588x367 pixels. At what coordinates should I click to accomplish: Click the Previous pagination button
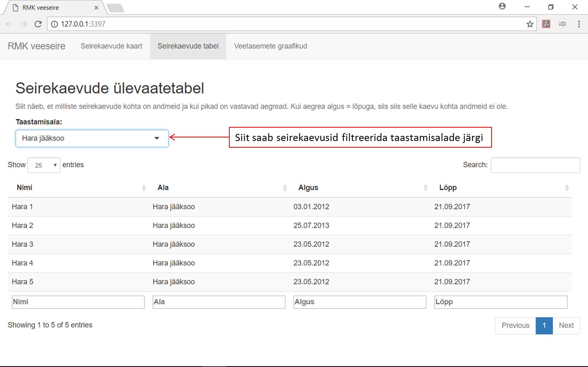(515, 325)
